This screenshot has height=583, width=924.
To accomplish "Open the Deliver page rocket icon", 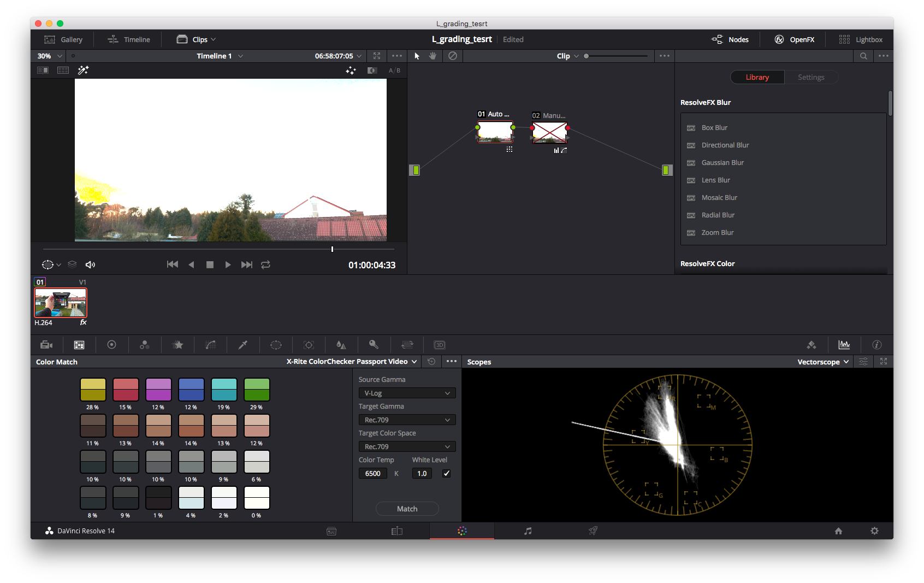I will [x=593, y=531].
